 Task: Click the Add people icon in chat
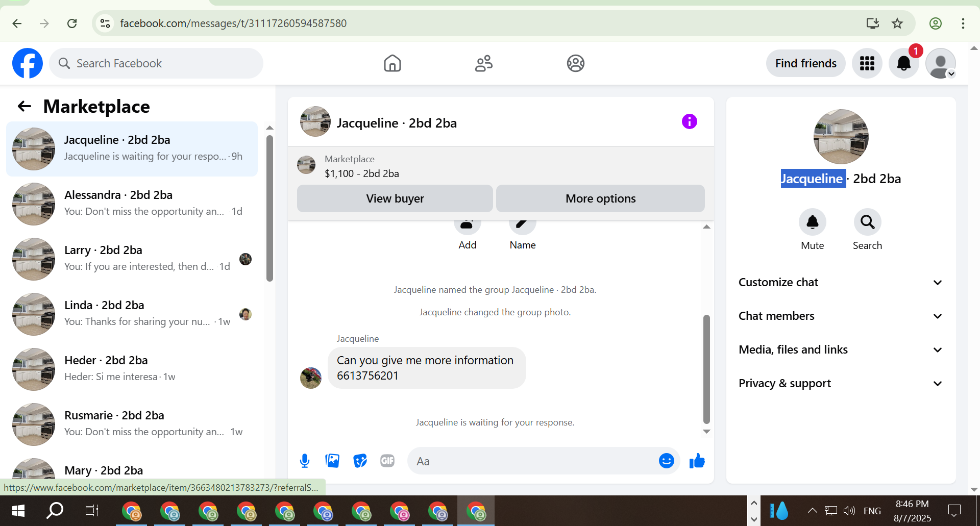point(468,227)
